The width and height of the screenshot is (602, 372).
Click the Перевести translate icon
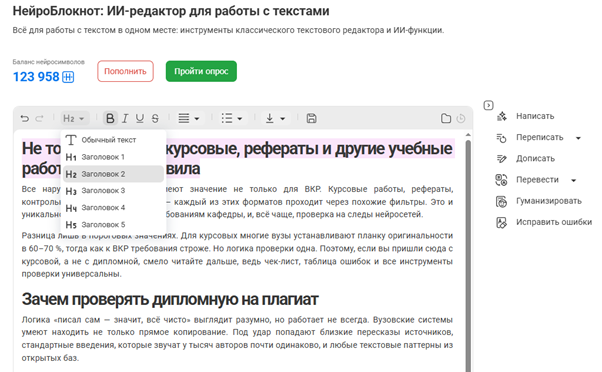click(501, 180)
